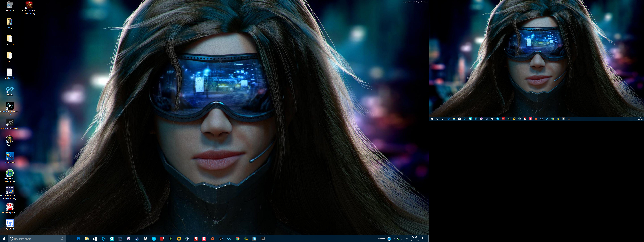The height and width of the screenshot is (242, 644).
Task: Open the Start menu on main taskbar
Action: pyautogui.click(x=4, y=239)
